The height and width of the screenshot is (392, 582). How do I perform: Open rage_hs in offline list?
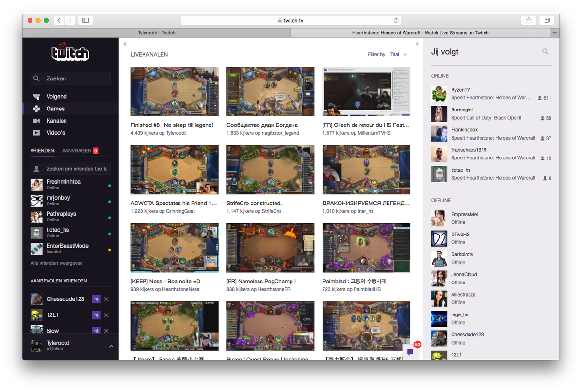pos(491,318)
